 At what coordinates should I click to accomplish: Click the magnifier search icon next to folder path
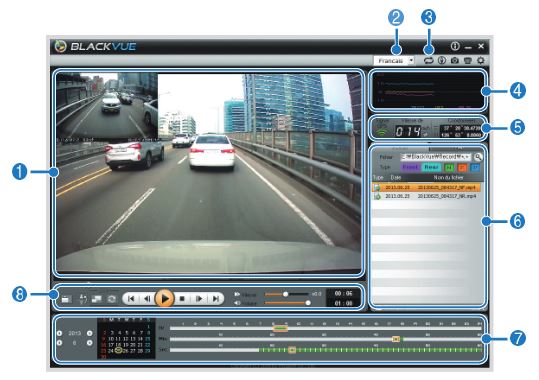pos(478,157)
